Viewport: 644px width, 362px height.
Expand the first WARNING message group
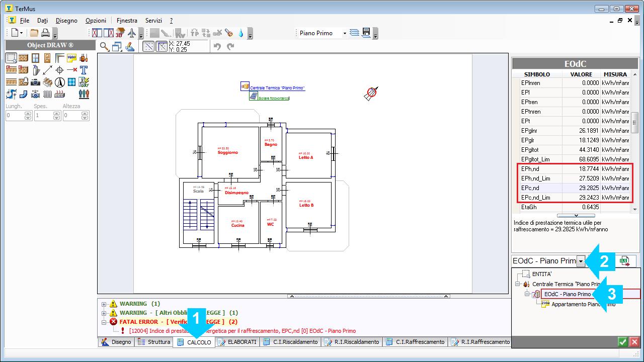point(104,304)
